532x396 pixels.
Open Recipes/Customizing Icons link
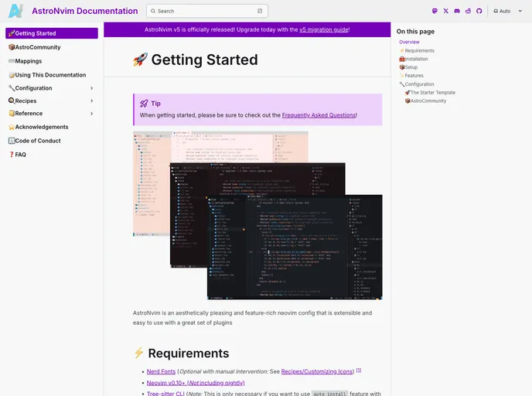pos(316,371)
